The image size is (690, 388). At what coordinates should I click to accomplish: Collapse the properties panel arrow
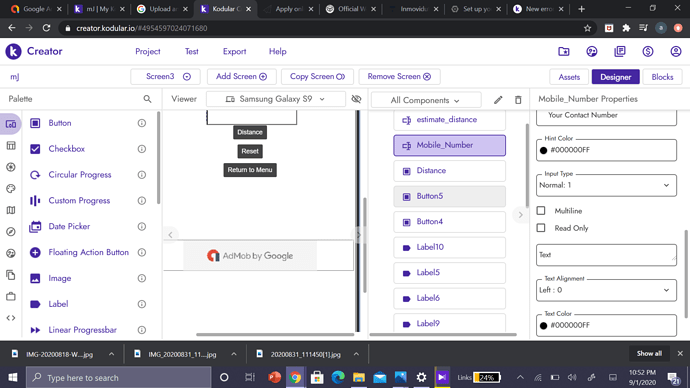tap(520, 215)
